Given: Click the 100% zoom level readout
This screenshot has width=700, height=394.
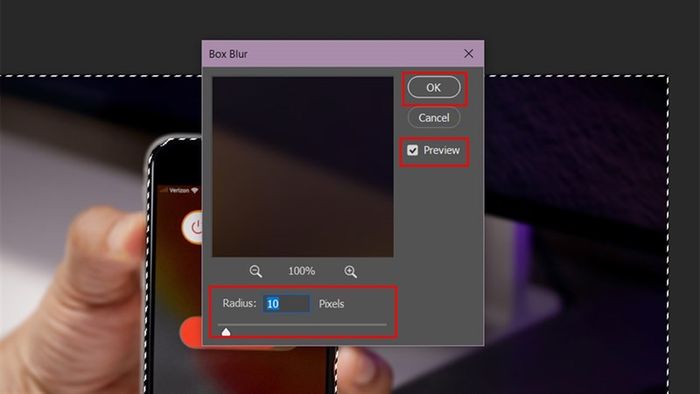Looking at the screenshot, I should [302, 271].
